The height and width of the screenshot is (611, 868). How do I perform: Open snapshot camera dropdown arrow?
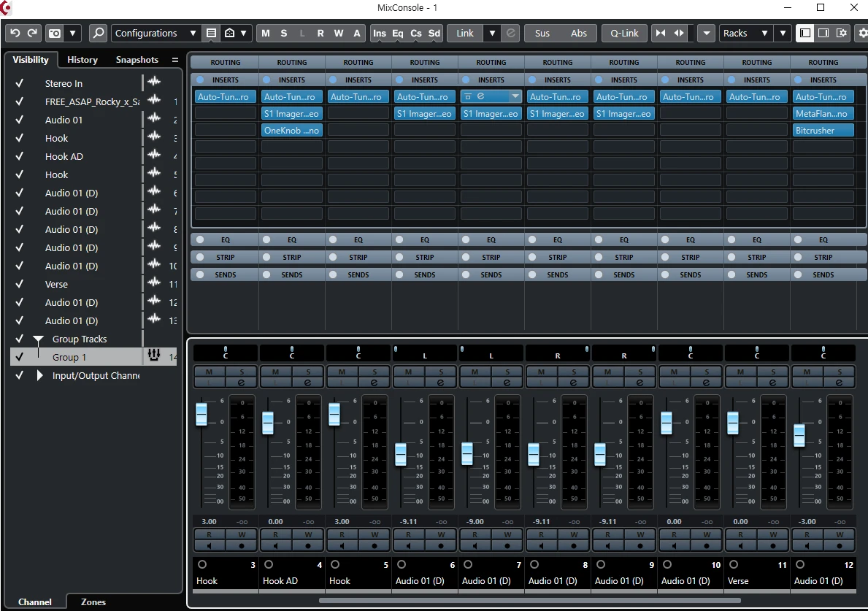point(72,33)
